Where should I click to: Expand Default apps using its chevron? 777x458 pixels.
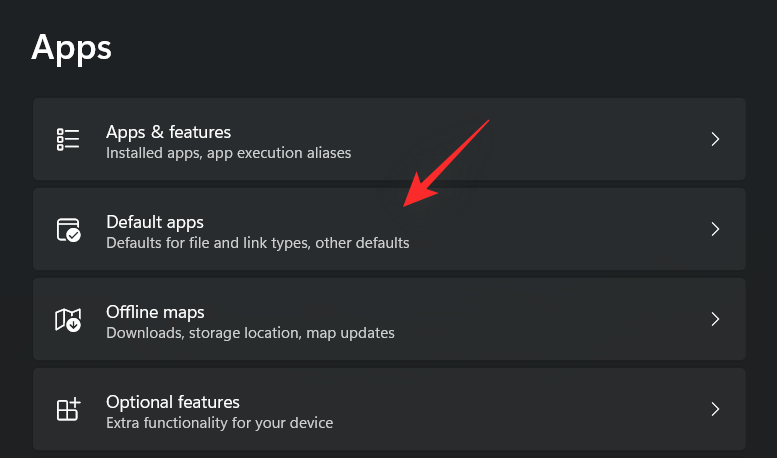click(715, 229)
